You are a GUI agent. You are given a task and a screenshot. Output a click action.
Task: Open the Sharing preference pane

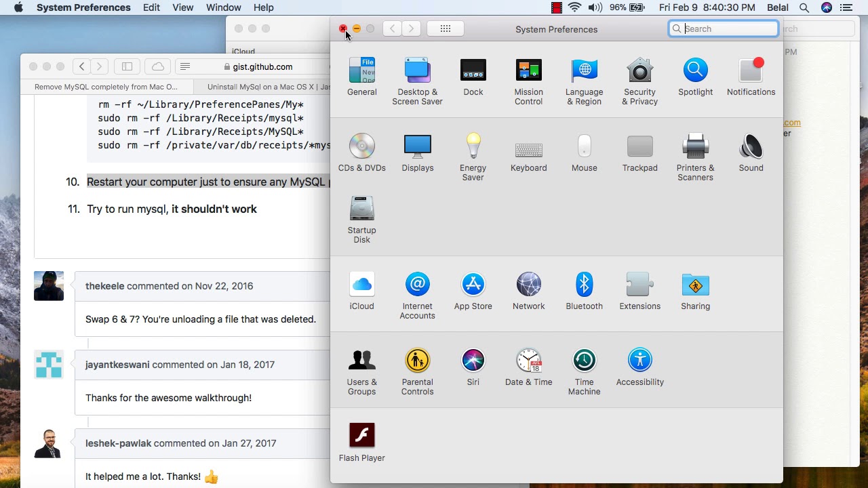[x=695, y=291]
